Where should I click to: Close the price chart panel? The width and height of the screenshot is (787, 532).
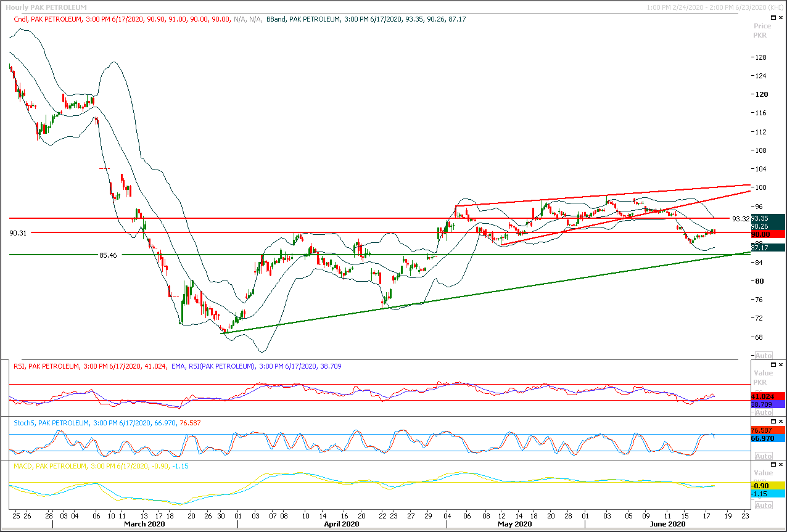[781, 19]
